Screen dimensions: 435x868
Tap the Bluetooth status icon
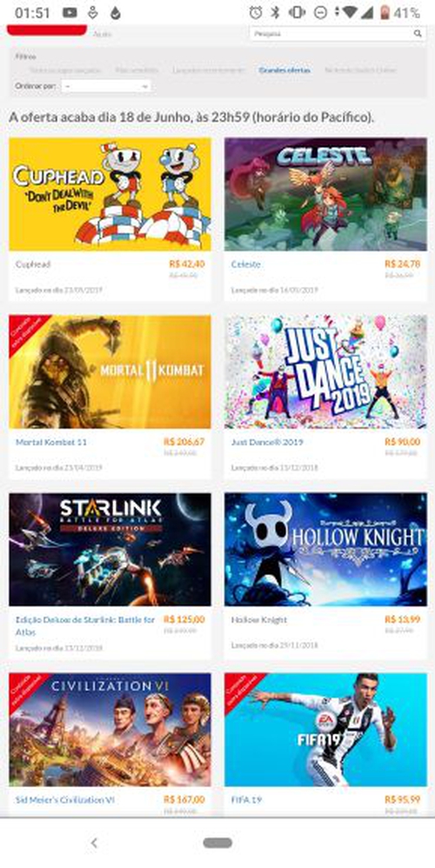click(275, 13)
